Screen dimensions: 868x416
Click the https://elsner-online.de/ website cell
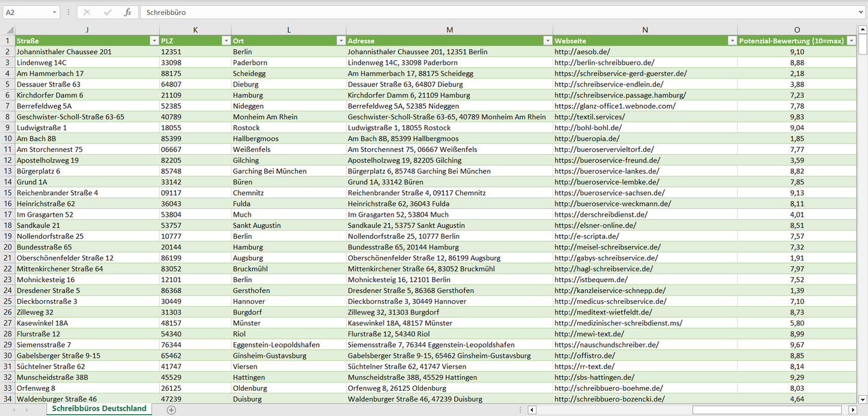595,225
